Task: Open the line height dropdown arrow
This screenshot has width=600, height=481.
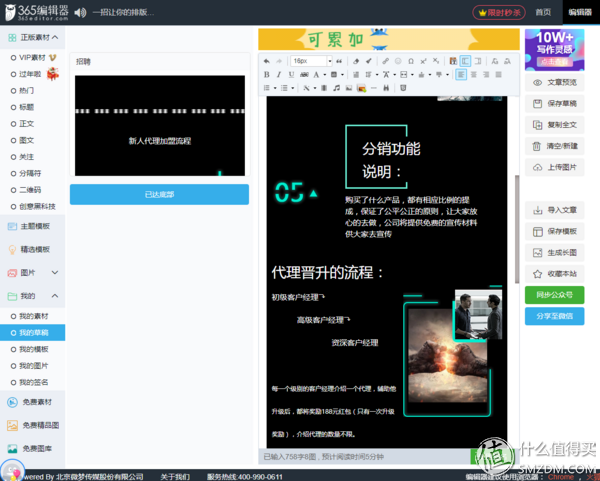Action: [377, 75]
